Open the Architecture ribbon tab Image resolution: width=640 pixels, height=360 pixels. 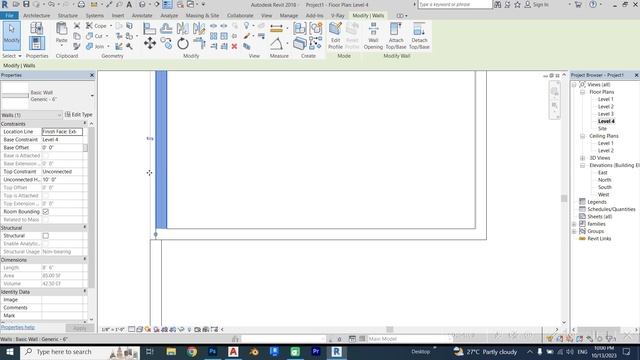(37, 16)
